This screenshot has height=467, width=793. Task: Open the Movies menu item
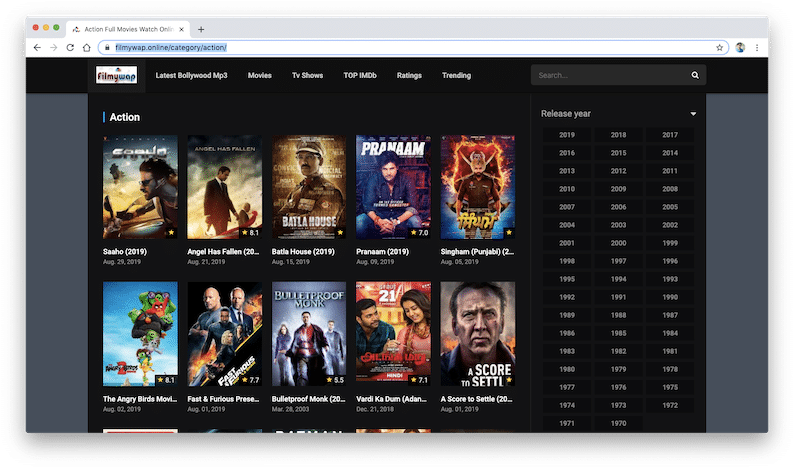click(x=259, y=75)
